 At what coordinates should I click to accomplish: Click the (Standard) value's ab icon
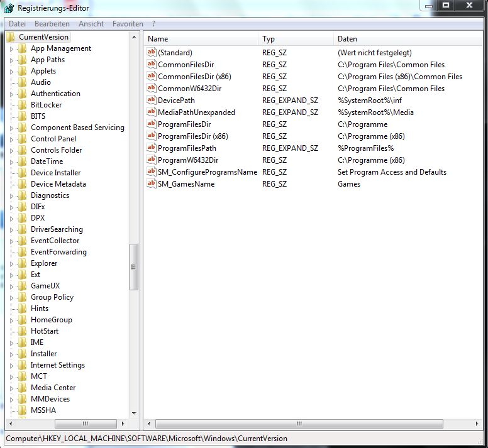tap(152, 52)
